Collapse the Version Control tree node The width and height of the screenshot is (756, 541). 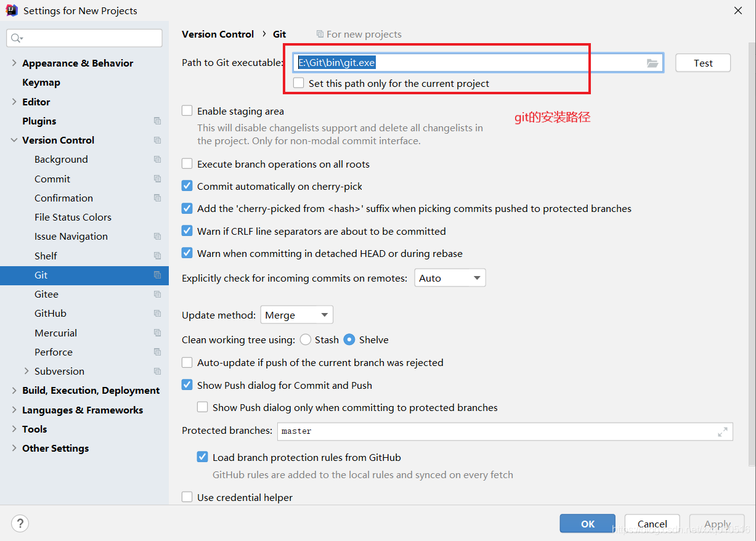tap(14, 140)
